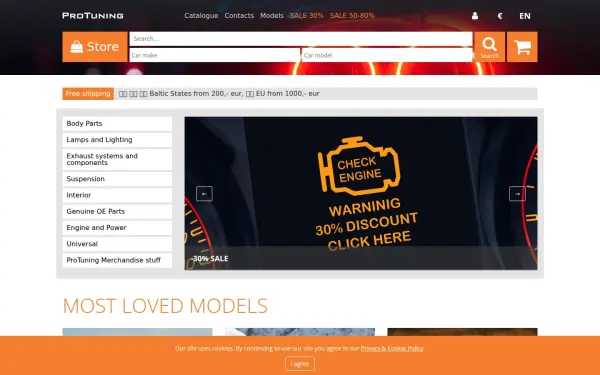Click the next slide arrow
The height and width of the screenshot is (375, 600).
pos(517,194)
